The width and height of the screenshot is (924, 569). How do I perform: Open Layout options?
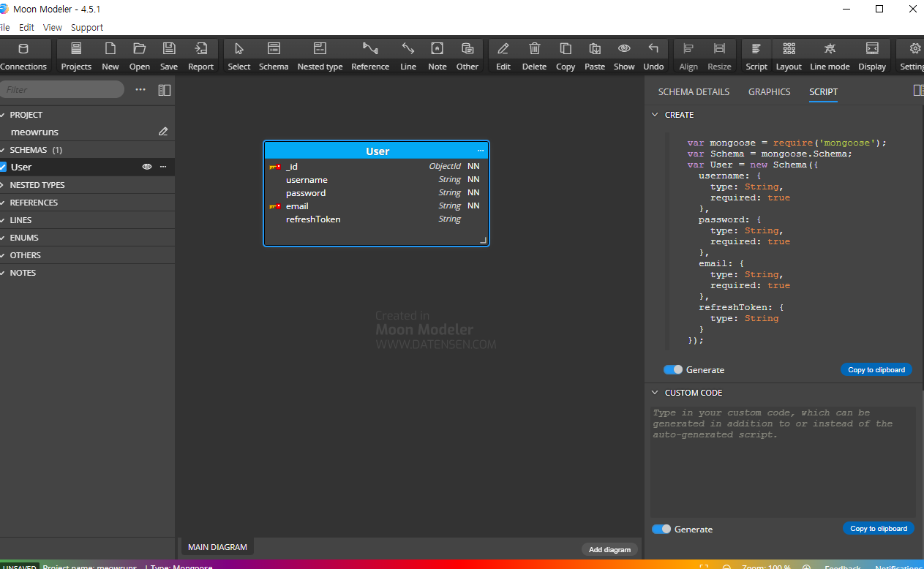[x=789, y=56]
